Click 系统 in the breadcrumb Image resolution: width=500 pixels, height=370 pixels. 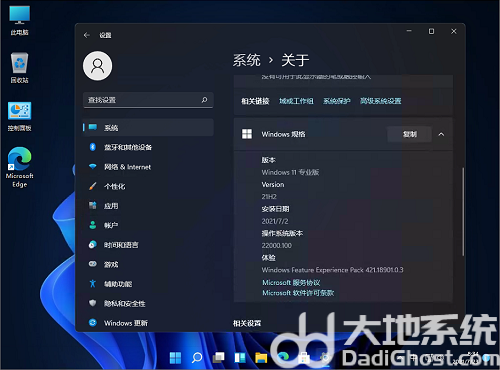[x=246, y=60]
